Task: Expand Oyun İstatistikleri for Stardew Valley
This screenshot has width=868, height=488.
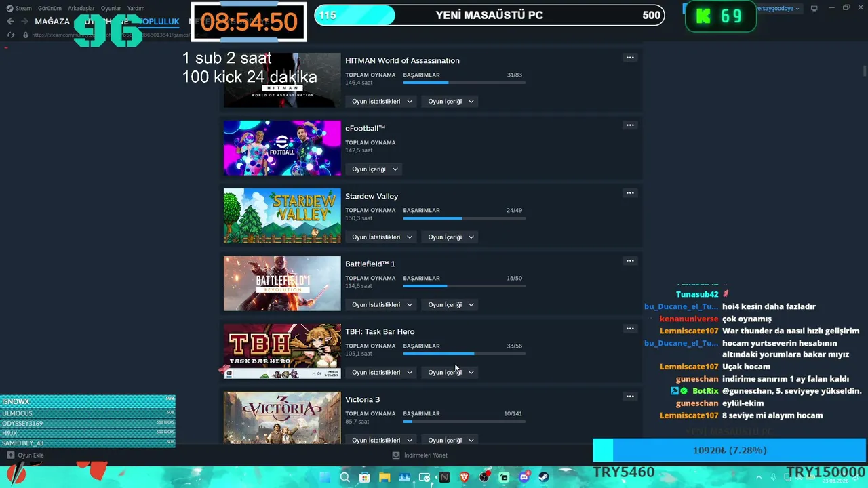Action: [382, 237]
